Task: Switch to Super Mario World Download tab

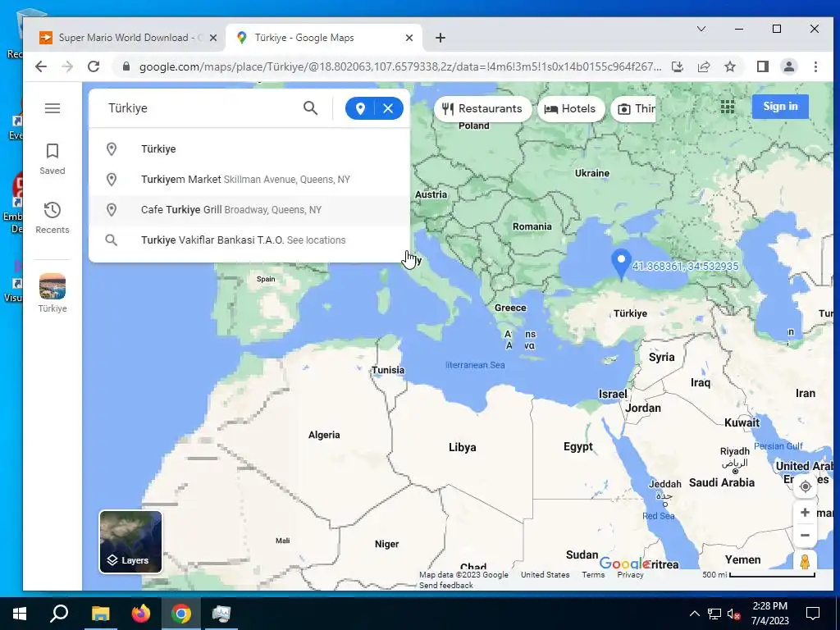Action: [x=123, y=38]
